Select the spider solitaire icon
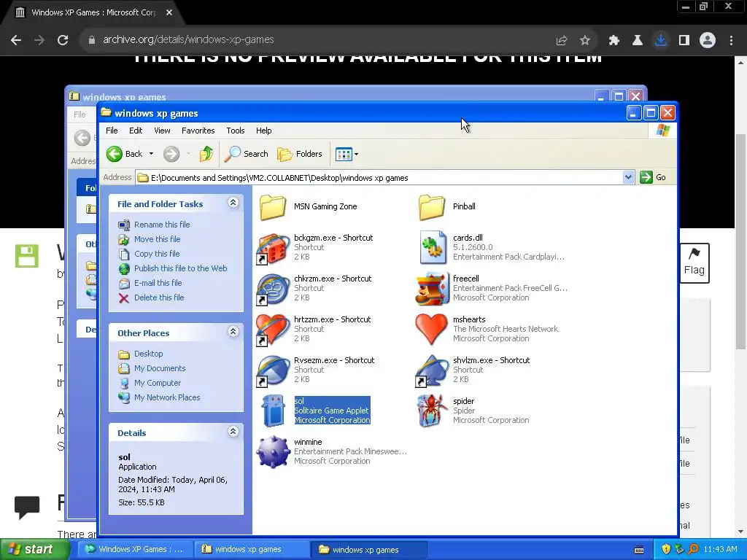Image resolution: width=747 pixels, height=560 pixels. (432, 411)
